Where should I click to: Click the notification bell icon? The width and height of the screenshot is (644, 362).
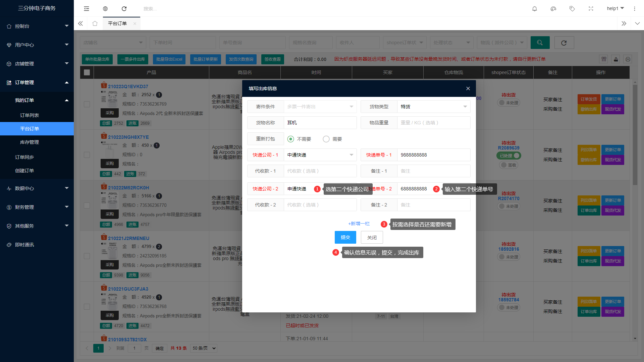pos(535,9)
